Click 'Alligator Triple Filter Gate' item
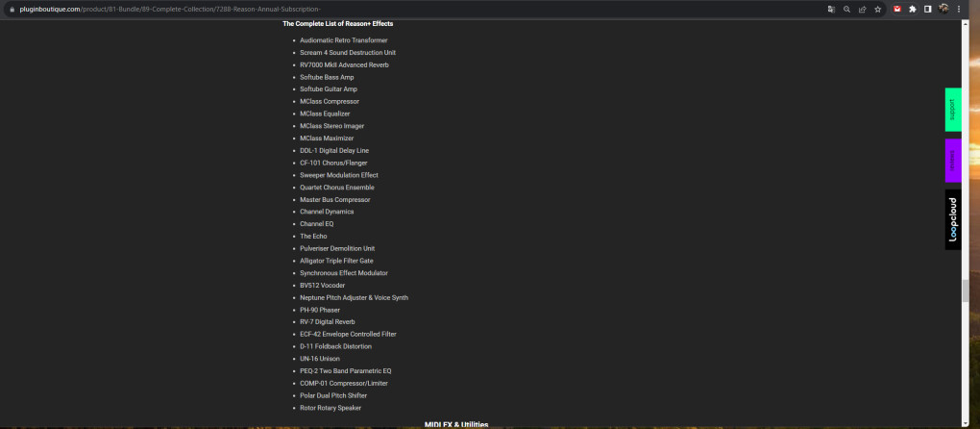This screenshot has height=429, width=980. pyautogui.click(x=336, y=261)
